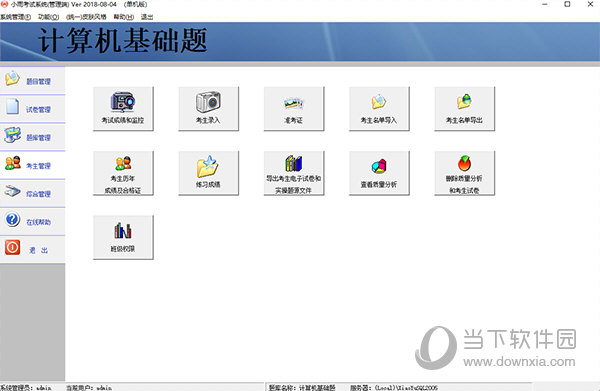
Task: Click status bar text 系统管理员: admin
Action: click(x=26, y=388)
